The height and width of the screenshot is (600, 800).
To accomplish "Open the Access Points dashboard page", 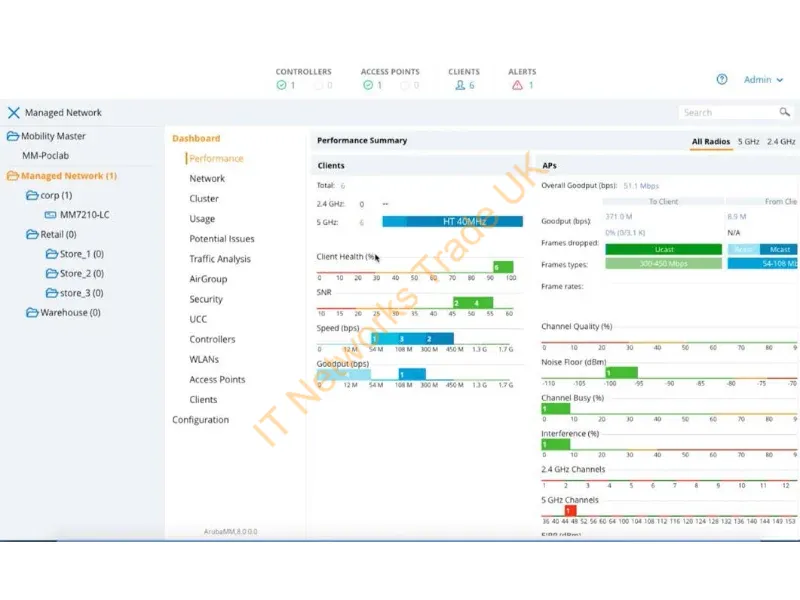I will click(217, 380).
